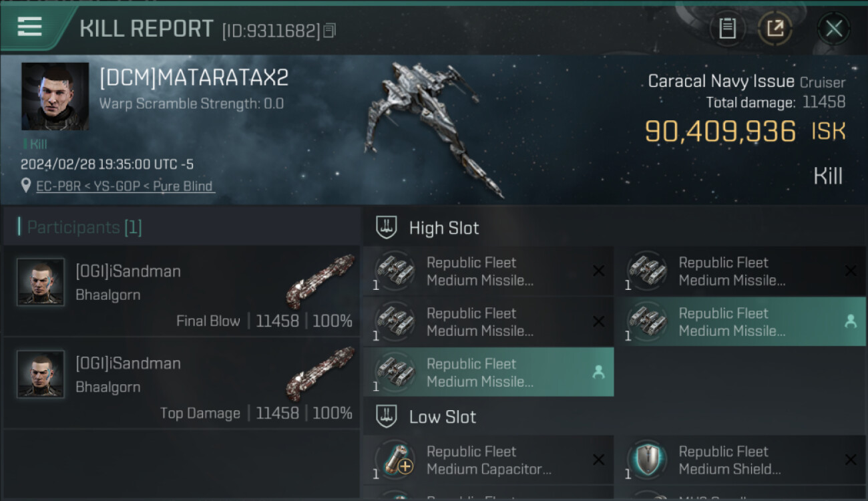Image resolution: width=868 pixels, height=501 pixels.
Task: Click the Low Slot section header
Action: [442, 417]
